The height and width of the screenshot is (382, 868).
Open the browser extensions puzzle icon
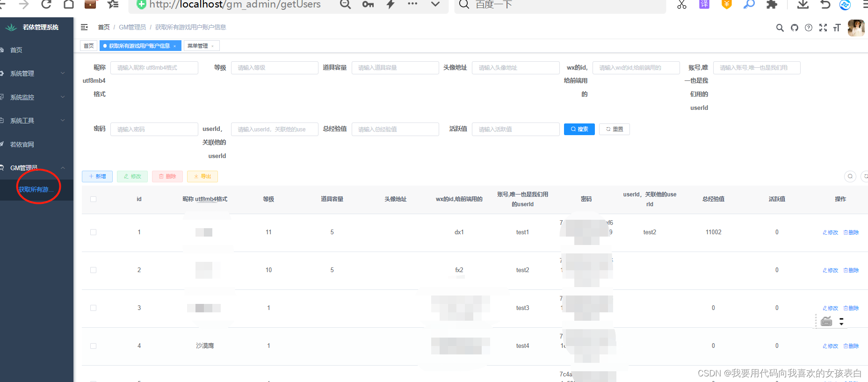tap(772, 4)
